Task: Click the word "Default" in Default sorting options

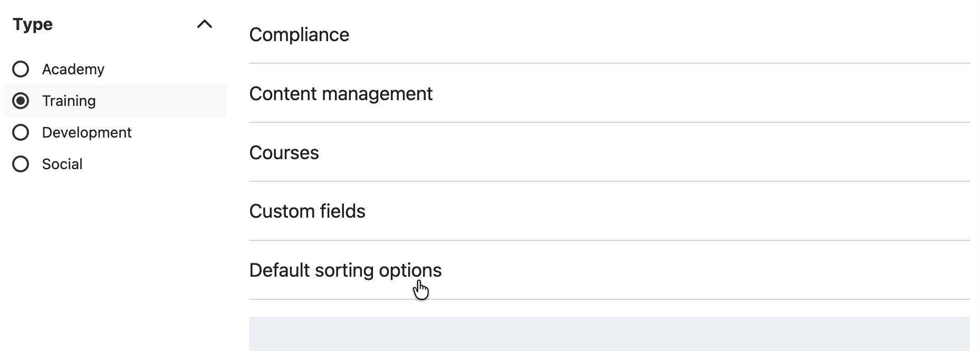Action: tap(279, 270)
